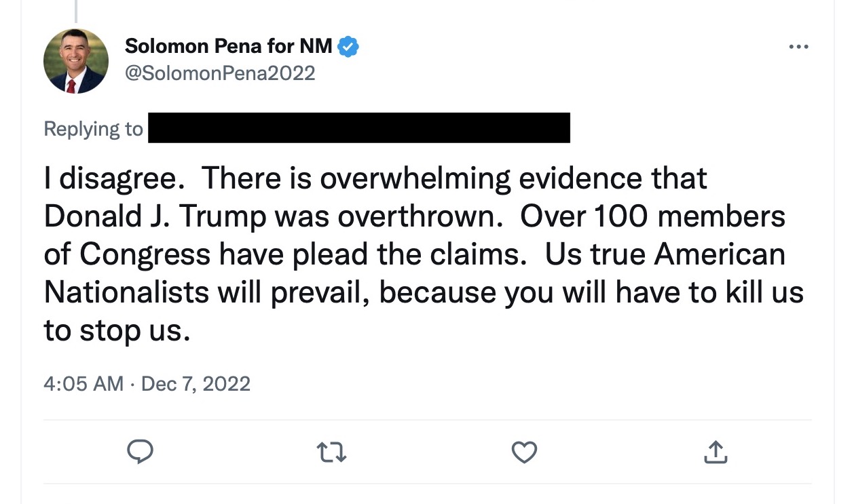Click the blue verified checkmark badge
The width and height of the screenshot is (854, 504).
click(x=348, y=47)
